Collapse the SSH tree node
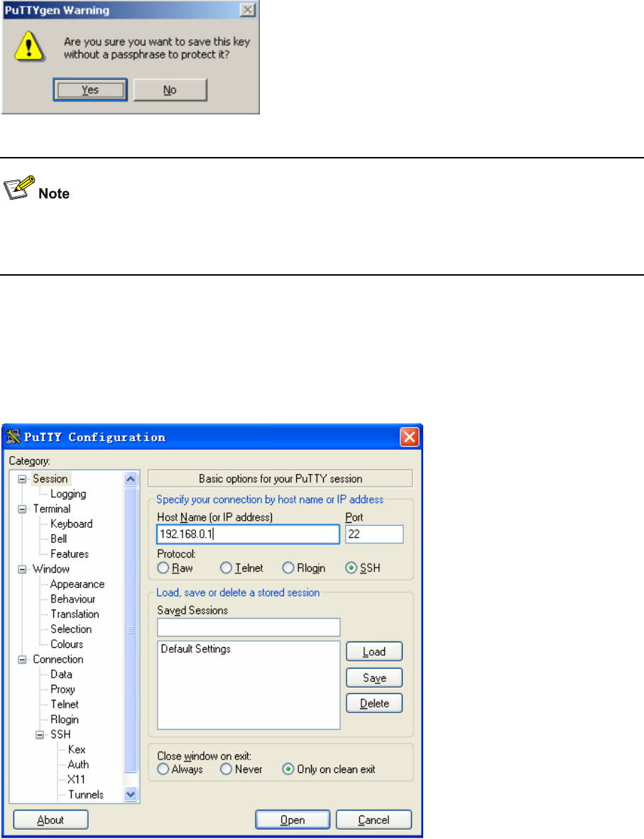Viewport: 644px width, 839px height. pyautogui.click(x=40, y=735)
